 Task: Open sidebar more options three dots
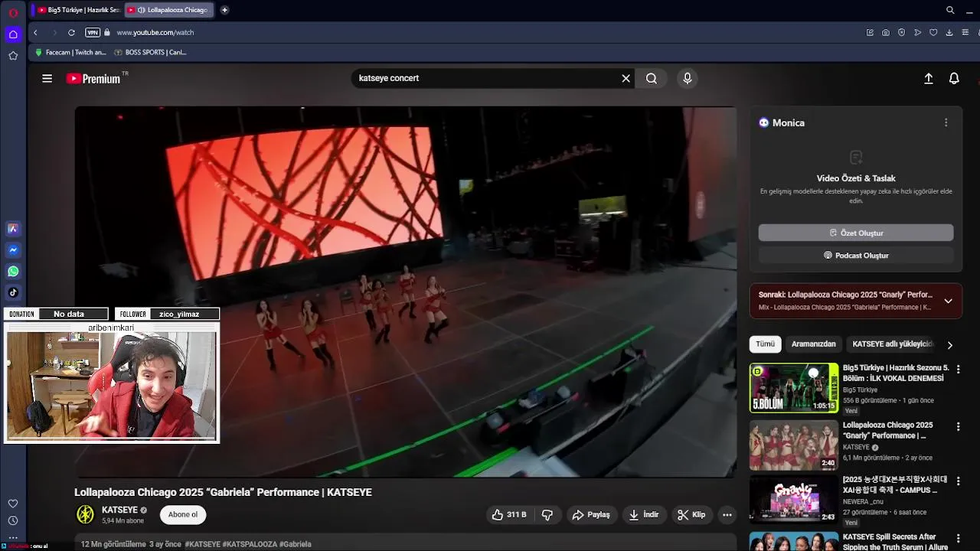(x=13, y=538)
